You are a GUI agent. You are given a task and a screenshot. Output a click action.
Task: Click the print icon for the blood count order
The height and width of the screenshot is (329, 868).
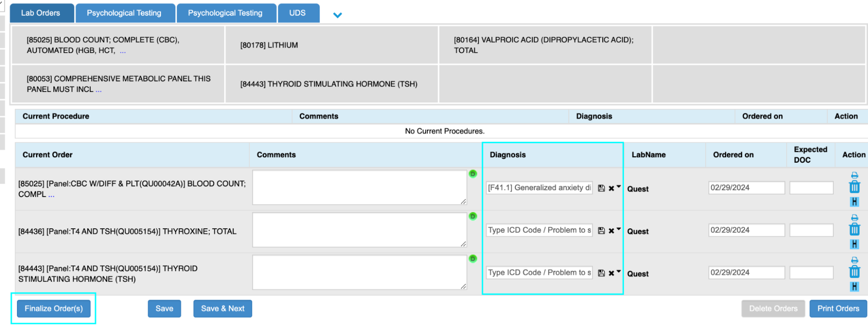[854, 175]
